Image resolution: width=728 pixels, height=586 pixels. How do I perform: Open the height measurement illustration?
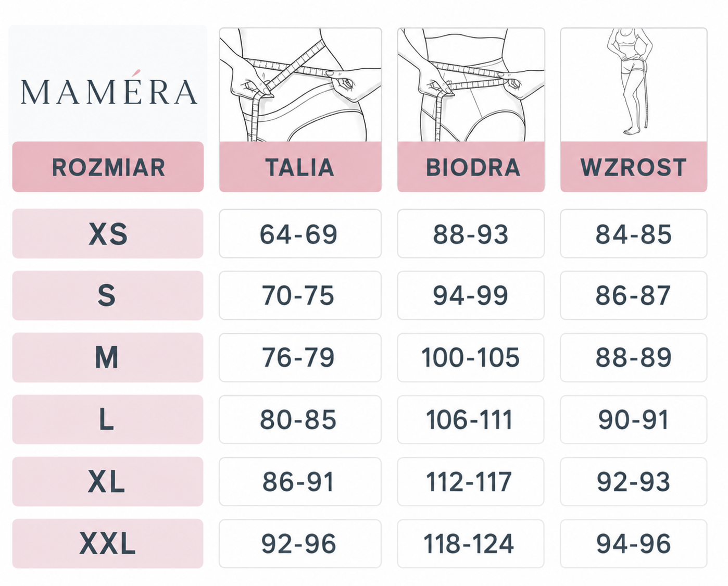tap(634, 85)
